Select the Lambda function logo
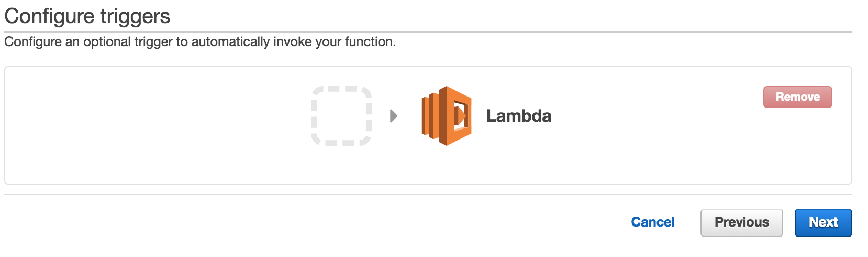868x257 pixels. 447,116
